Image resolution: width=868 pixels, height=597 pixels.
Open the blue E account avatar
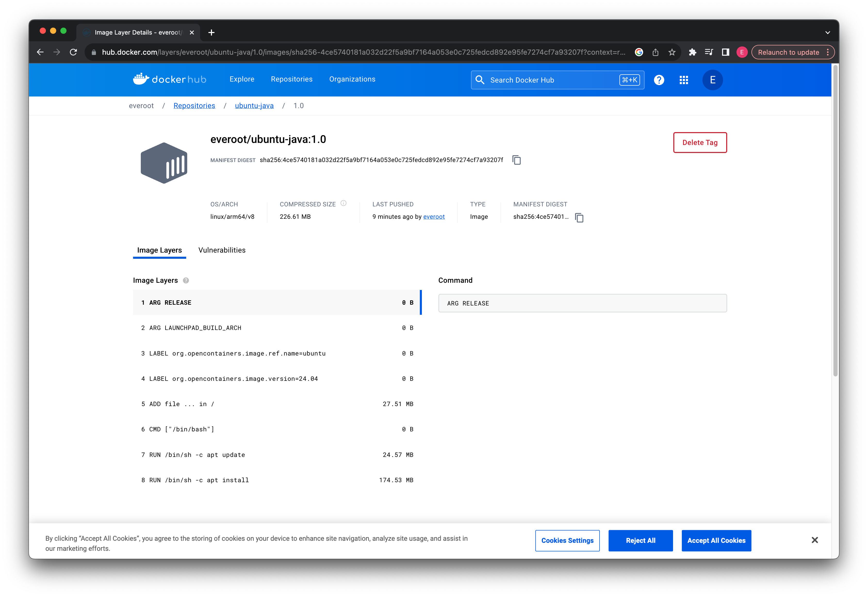coord(712,80)
